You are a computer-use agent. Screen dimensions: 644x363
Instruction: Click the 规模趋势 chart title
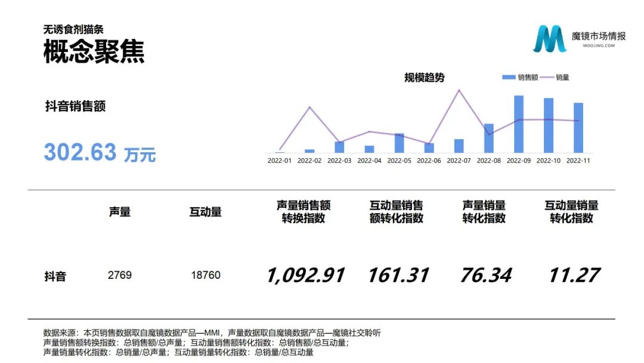(425, 77)
